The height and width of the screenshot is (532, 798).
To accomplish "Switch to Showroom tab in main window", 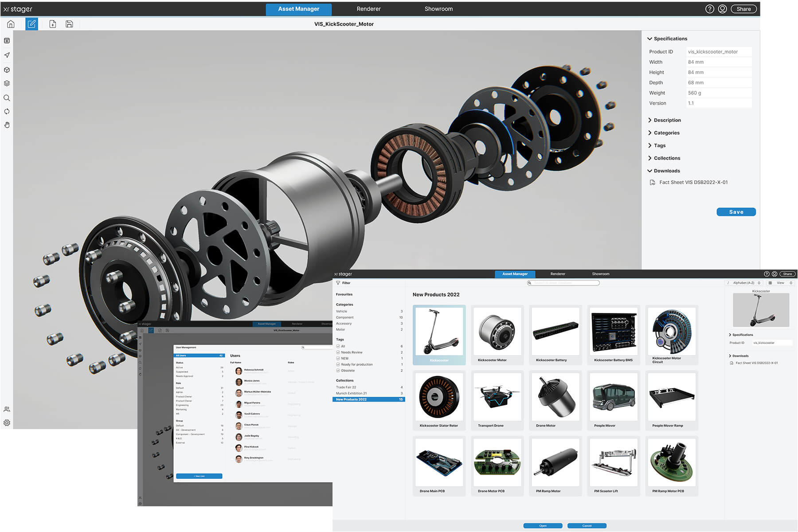I will coord(439,9).
